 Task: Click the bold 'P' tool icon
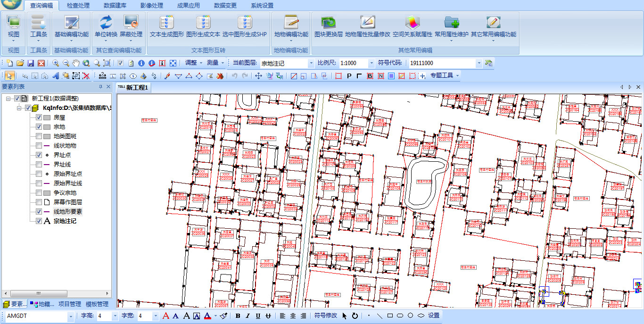point(349,75)
